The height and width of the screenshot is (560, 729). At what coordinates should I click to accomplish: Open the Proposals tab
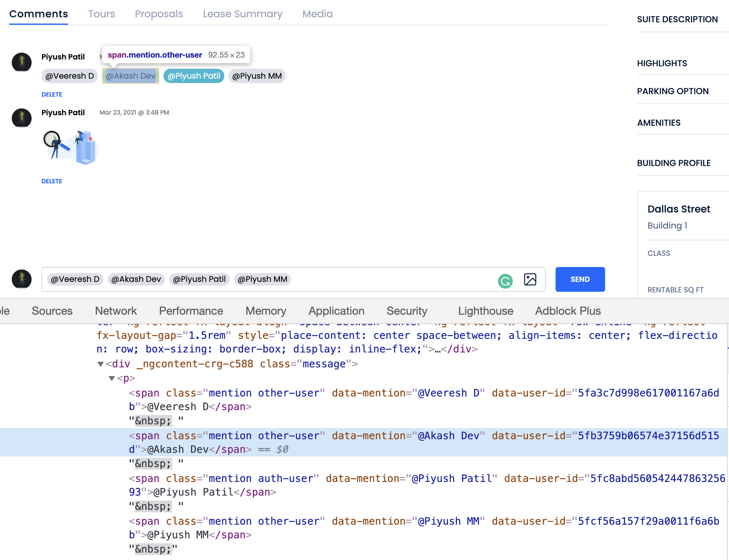pos(159,14)
